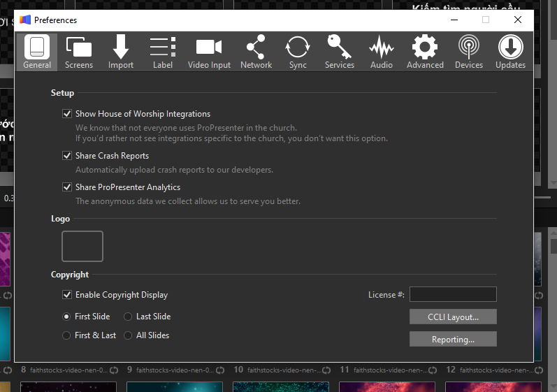The width and height of the screenshot is (557, 392).
Task: Select First & Last radio option
Action: (66, 335)
